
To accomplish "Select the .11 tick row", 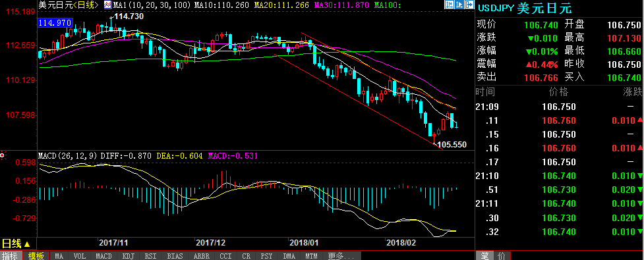I will point(559,120).
